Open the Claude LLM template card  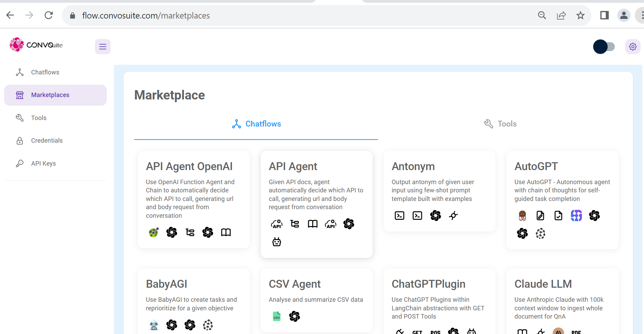tap(562, 301)
